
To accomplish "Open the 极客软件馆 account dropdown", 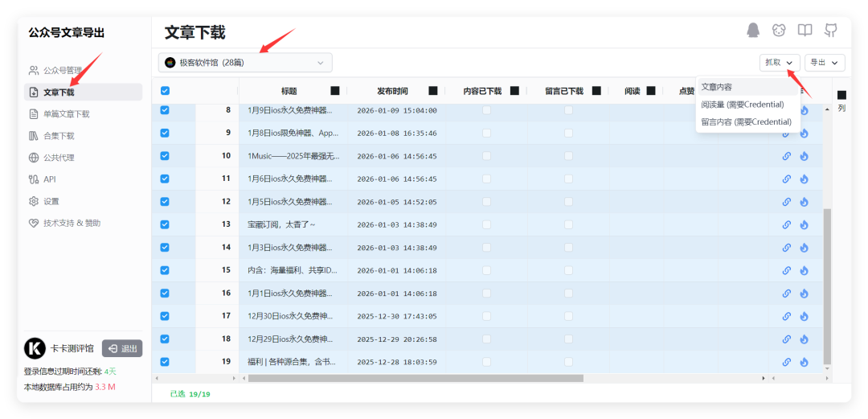I will [x=245, y=63].
